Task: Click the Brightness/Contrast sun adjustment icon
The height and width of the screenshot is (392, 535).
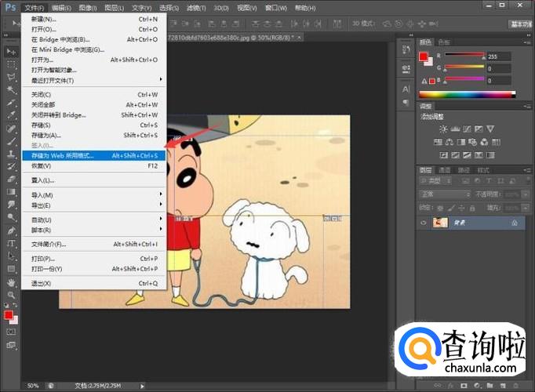Action: pyautogui.click(x=443, y=128)
